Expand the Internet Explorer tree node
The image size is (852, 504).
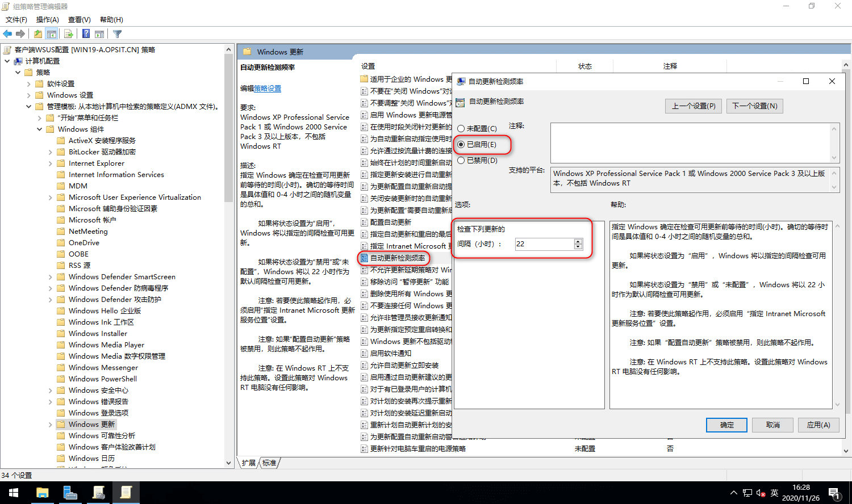51,163
